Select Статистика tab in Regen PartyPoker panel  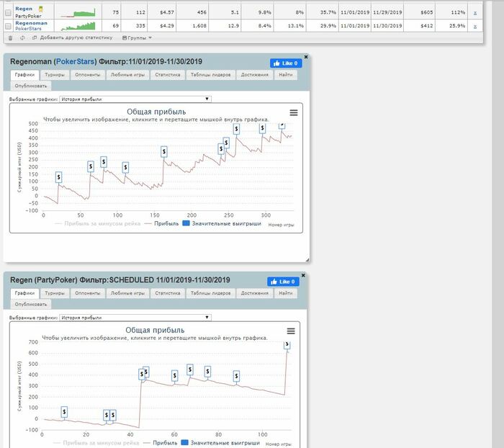pyautogui.click(x=168, y=293)
